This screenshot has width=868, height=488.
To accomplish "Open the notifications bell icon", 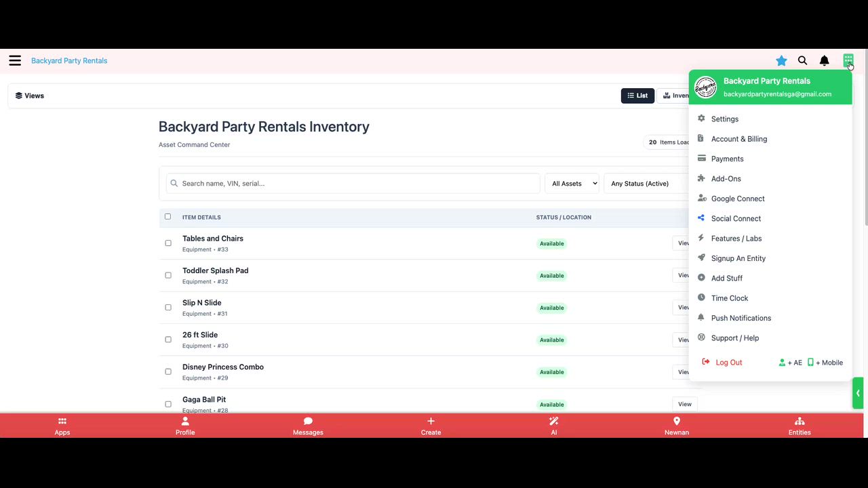I will pos(824,61).
